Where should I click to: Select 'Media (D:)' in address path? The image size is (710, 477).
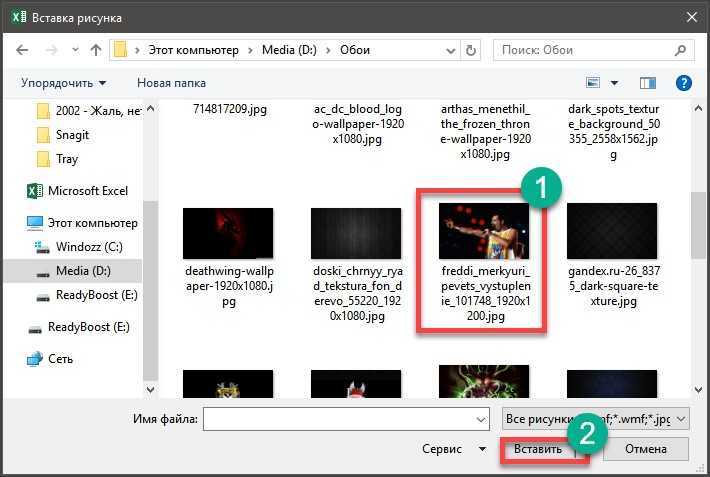[x=289, y=50]
